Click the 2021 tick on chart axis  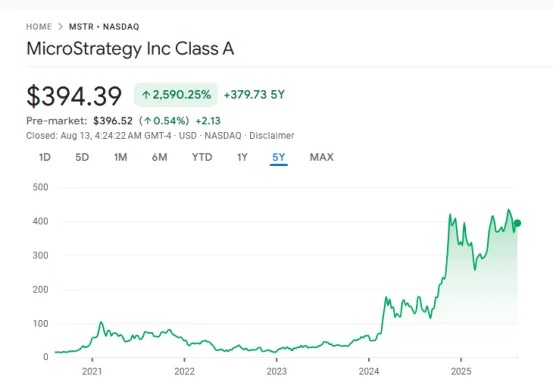click(92, 359)
